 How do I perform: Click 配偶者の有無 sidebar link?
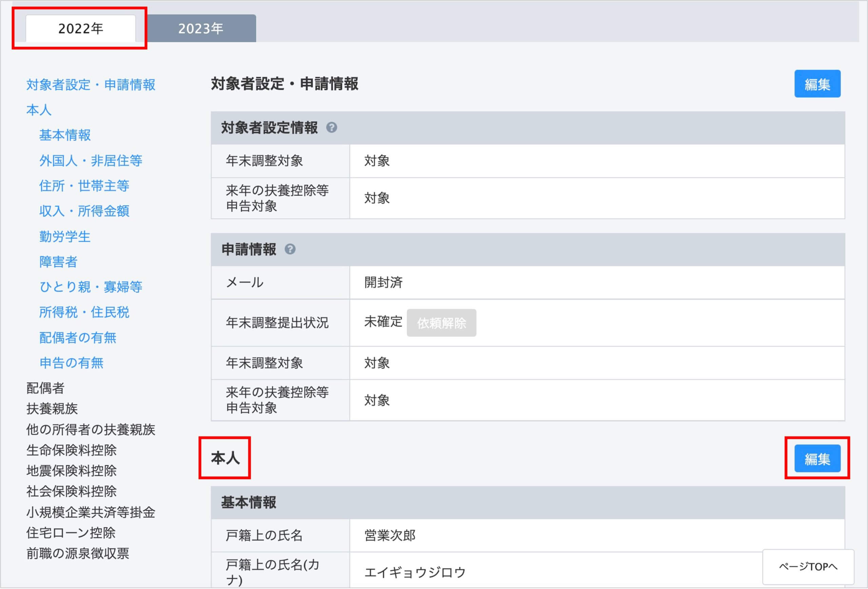click(x=78, y=338)
